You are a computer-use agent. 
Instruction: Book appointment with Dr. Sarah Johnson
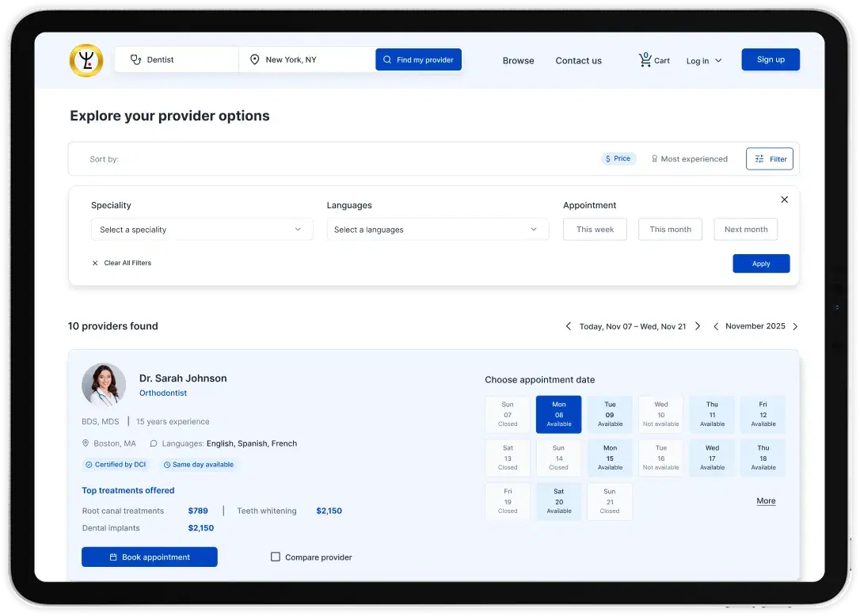149,557
